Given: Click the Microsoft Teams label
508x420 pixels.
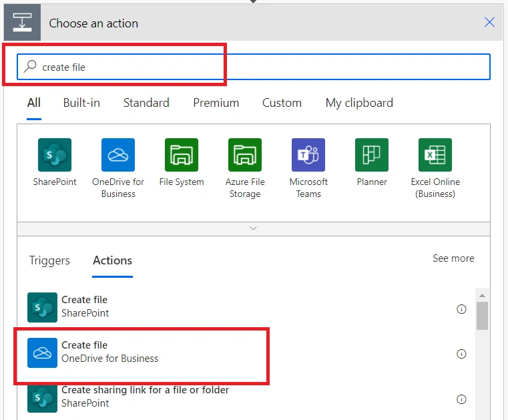Looking at the screenshot, I should click(309, 188).
